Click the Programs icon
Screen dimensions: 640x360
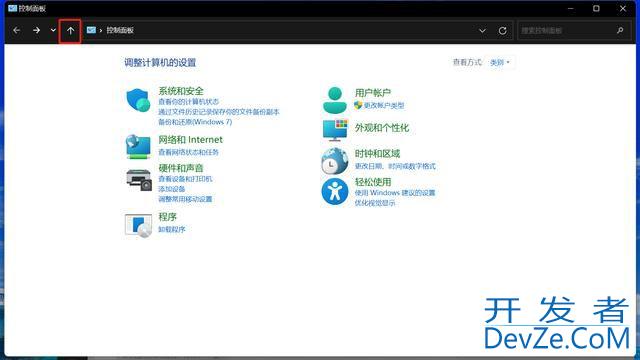(138, 225)
